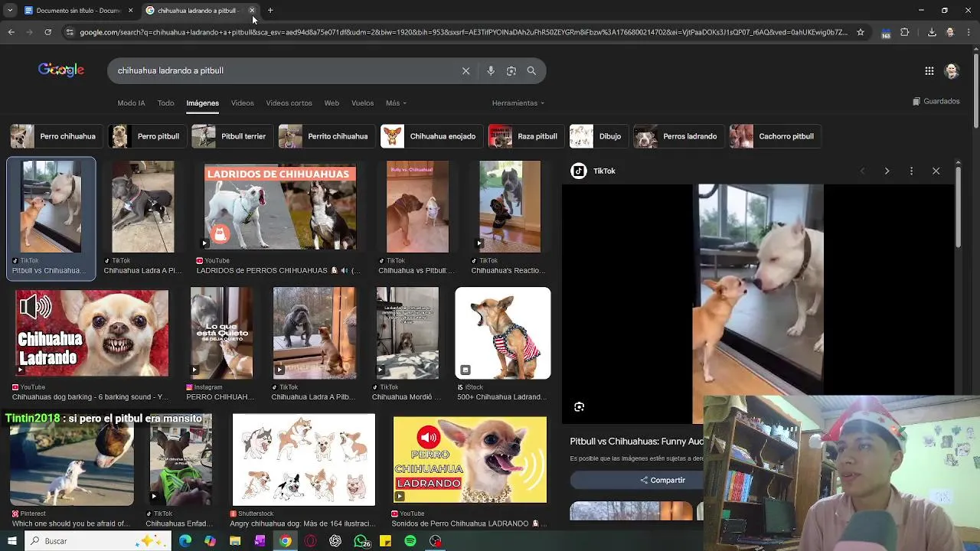Select the Imágenes tab
The image size is (980, 551).
pos(202,103)
